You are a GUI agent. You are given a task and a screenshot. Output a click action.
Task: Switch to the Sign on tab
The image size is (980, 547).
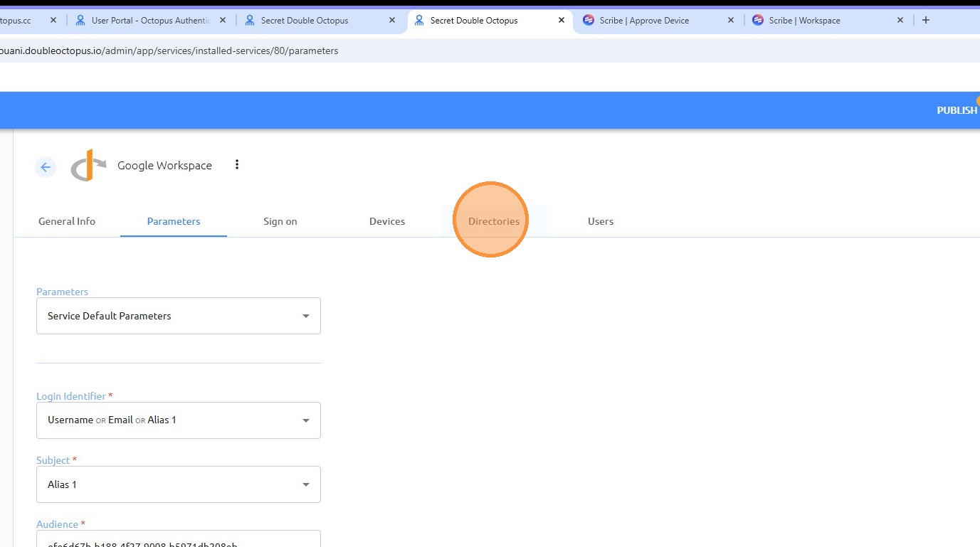click(x=280, y=221)
